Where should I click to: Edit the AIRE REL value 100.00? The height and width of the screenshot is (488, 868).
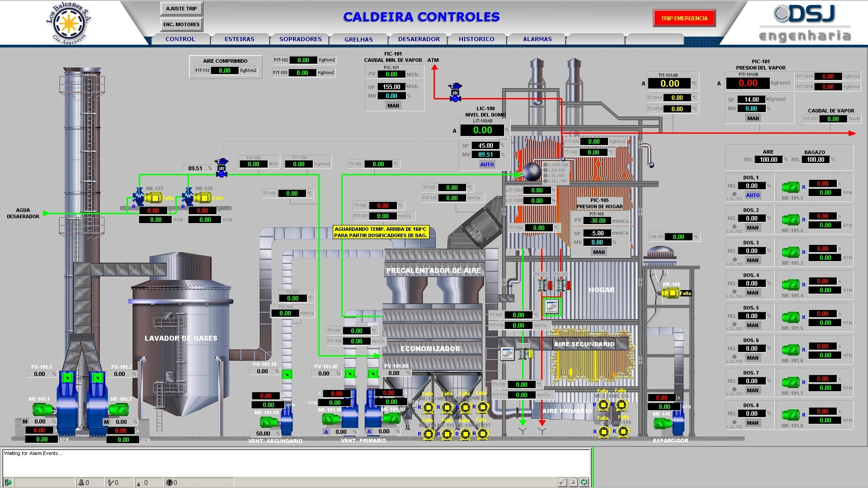[x=769, y=160]
